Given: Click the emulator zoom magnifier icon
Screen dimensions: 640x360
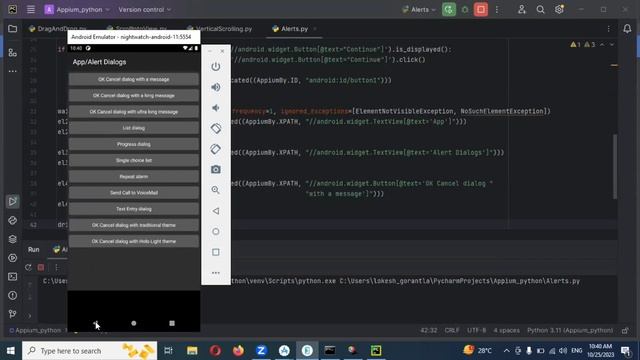Looking at the screenshot, I should pos(216,190).
